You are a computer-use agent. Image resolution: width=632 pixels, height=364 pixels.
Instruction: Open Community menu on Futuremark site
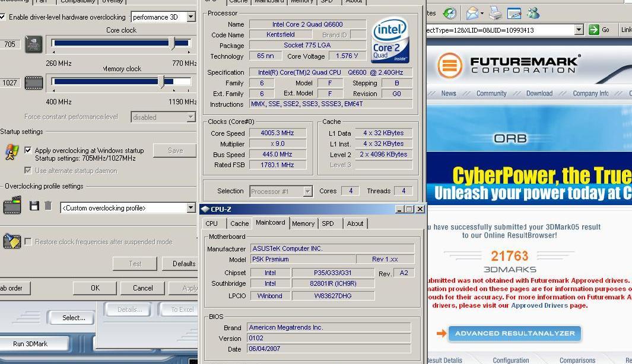coord(491,94)
